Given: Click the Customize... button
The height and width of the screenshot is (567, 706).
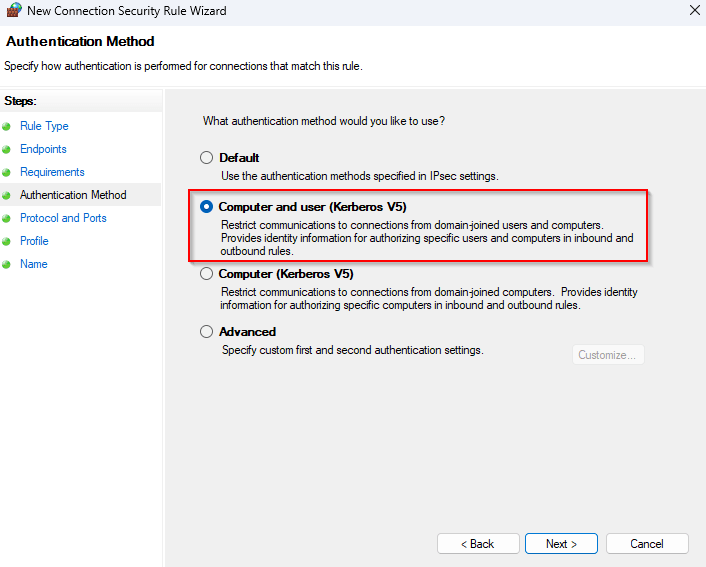Looking at the screenshot, I should [608, 355].
